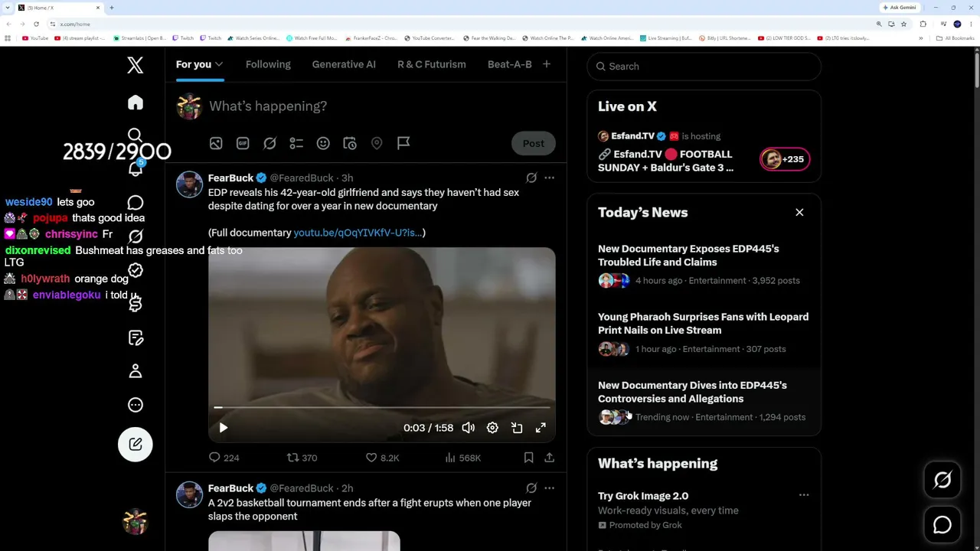The height and width of the screenshot is (551, 980).
Task: Open the youtu.be documentary link
Action: click(x=358, y=233)
